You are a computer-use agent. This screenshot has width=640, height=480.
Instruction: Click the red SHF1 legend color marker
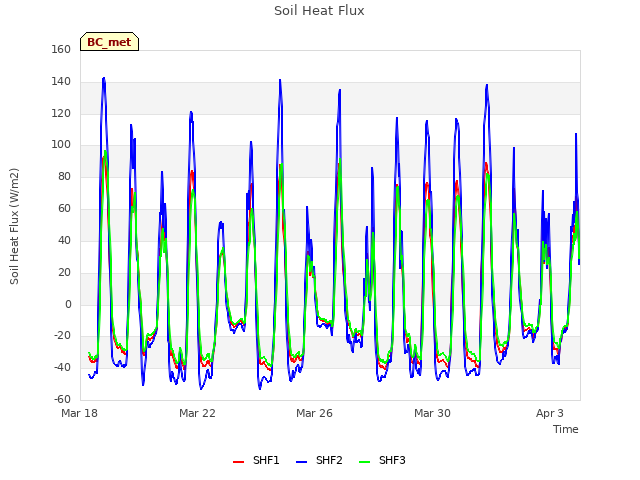(x=238, y=462)
